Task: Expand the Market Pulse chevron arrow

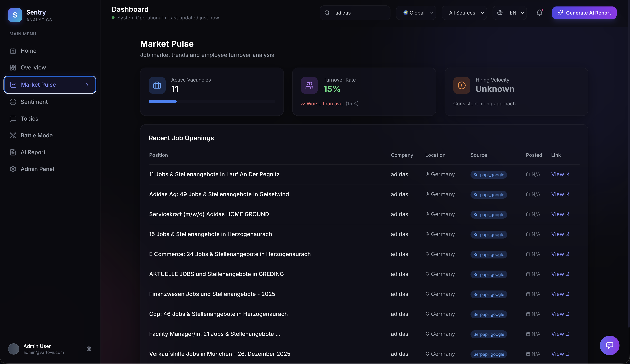Action: coord(87,85)
